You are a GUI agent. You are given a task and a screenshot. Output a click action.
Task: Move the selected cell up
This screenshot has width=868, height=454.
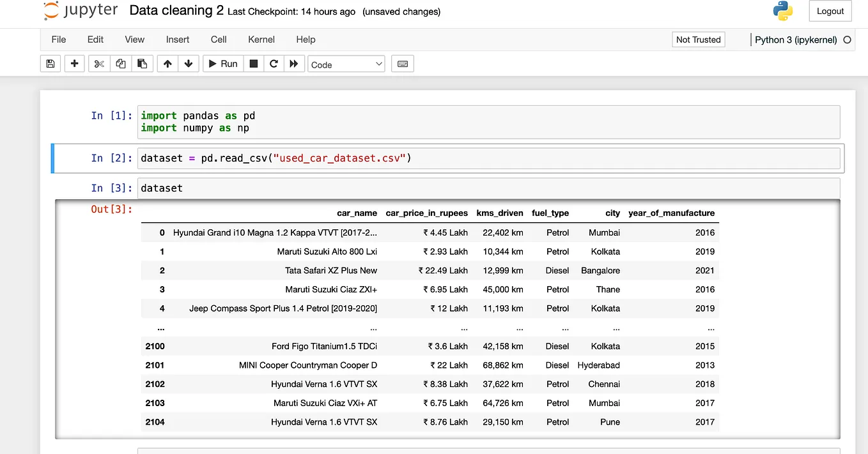coord(167,63)
